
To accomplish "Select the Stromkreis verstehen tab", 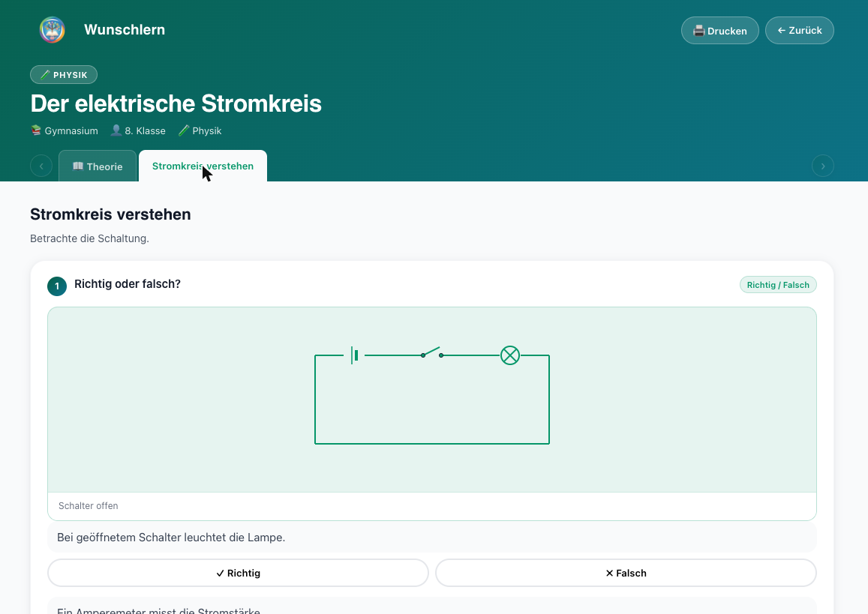I will pyautogui.click(x=203, y=166).
